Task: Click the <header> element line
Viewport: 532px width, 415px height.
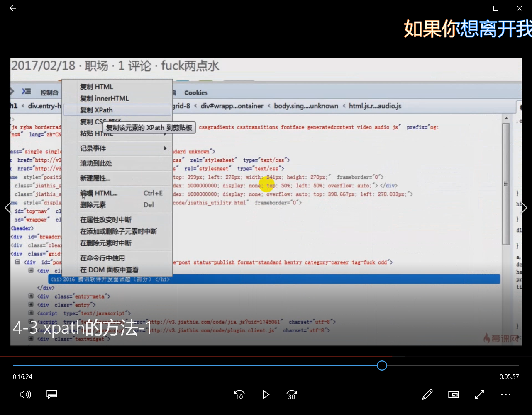Action: pos(22,228)
